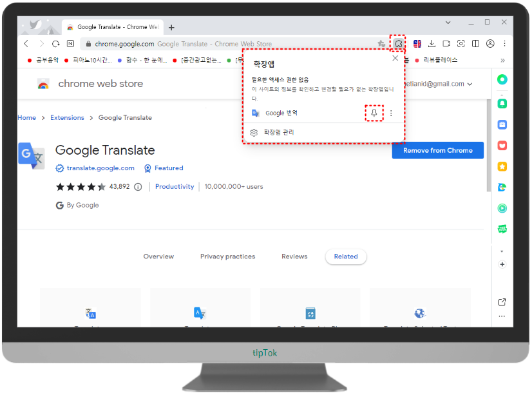Viewport: 532px width, 393px height.
Task: Click the flag translate extension icon
Action: click(417, 43)
